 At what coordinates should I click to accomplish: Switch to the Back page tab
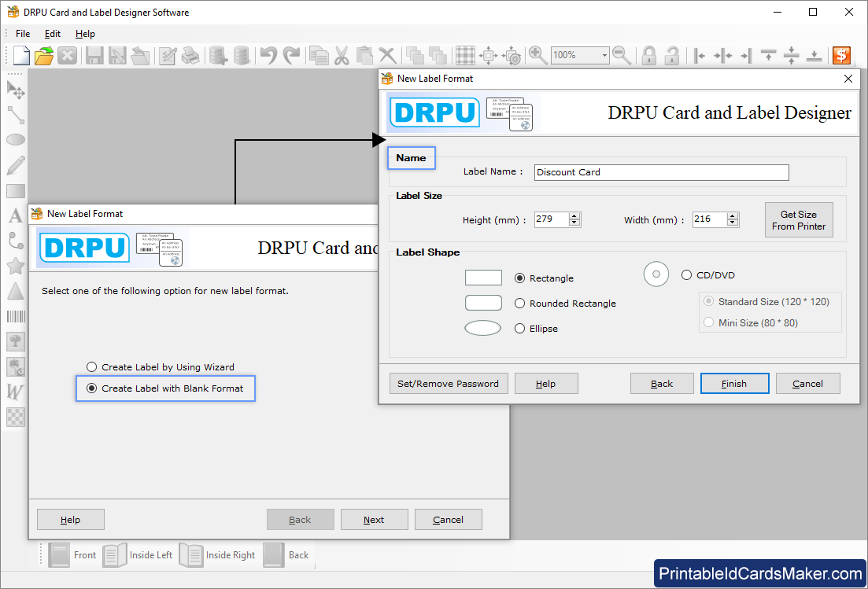(x=286, y=554)
